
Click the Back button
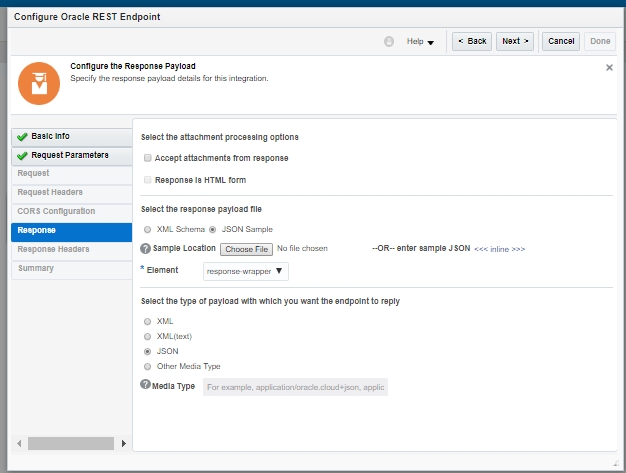pos(472,42)
